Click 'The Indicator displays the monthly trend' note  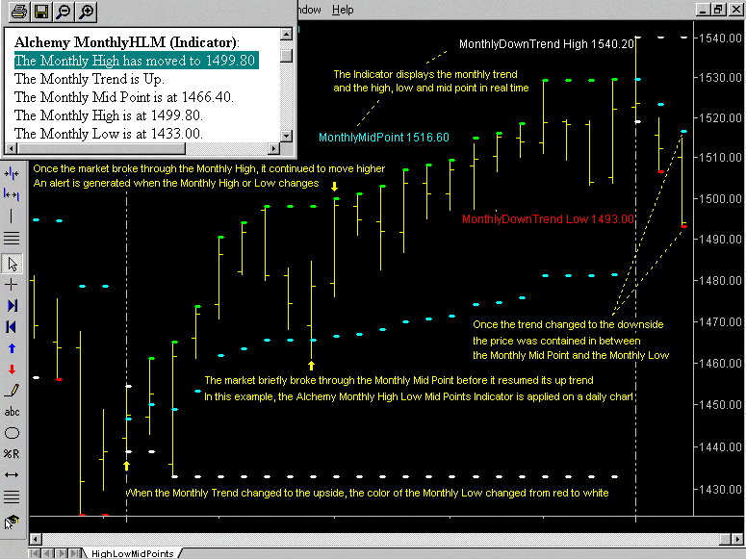click(x=424, y=74)
